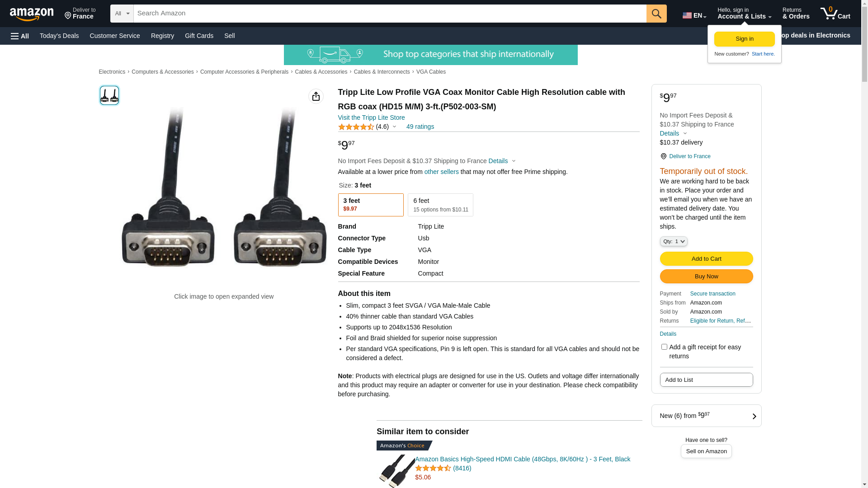The width and height of the screenshot is (868, 488).
Task: Open the shopping cart icon
Action: click(835, 14)
